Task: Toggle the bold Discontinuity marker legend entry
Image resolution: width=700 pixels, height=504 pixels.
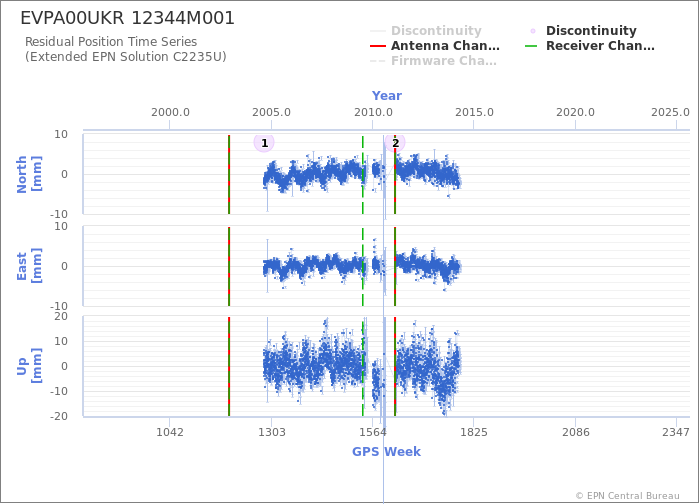Action: (x=583, y=30)
